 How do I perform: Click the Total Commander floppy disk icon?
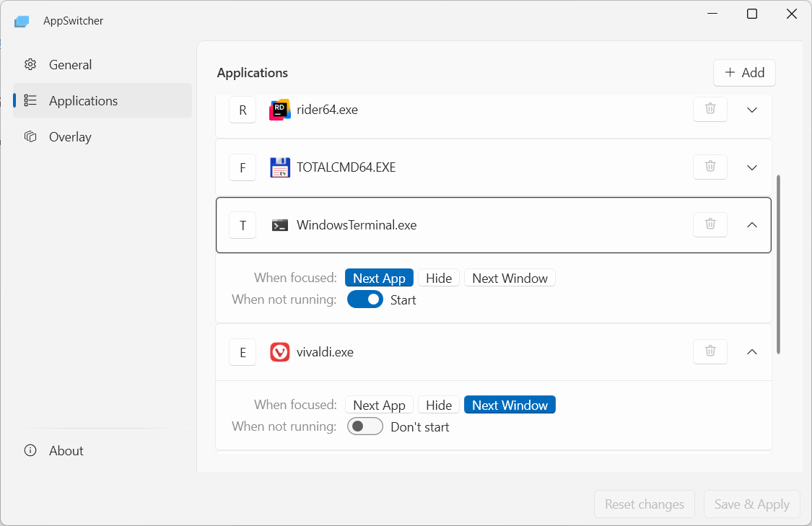(280, 167)
